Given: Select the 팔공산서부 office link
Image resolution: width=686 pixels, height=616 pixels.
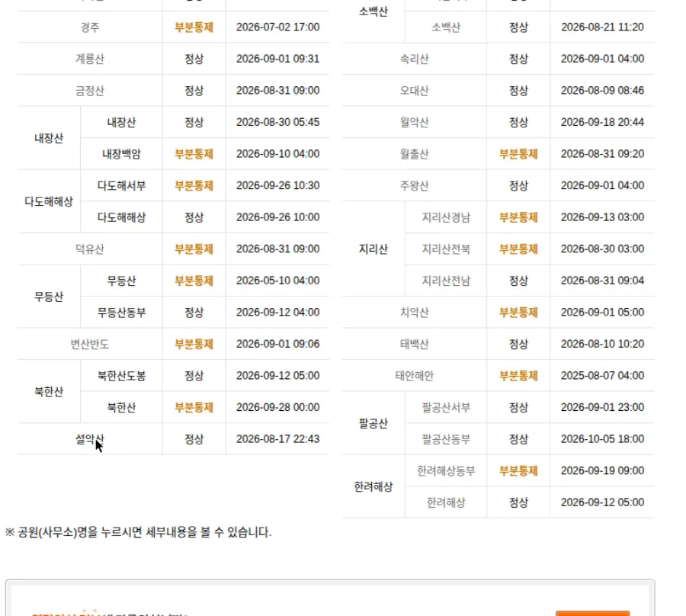Looking at the screenshot, I should click(446, 408).
